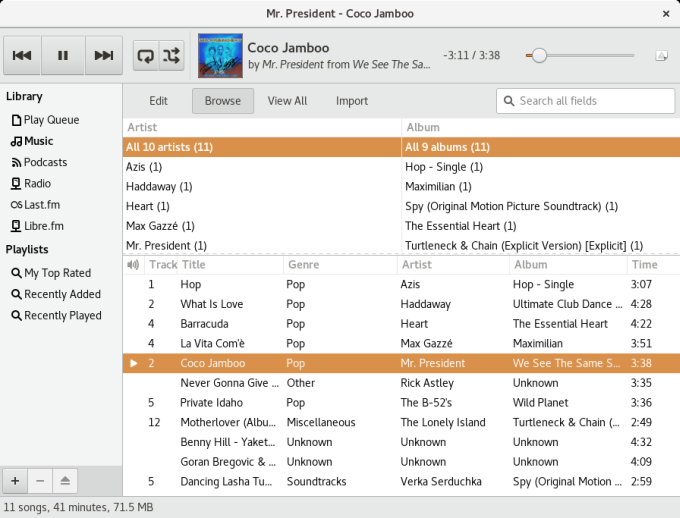Open Recently Added playlist
680x518 pixels.
click(x=56, y=294)
